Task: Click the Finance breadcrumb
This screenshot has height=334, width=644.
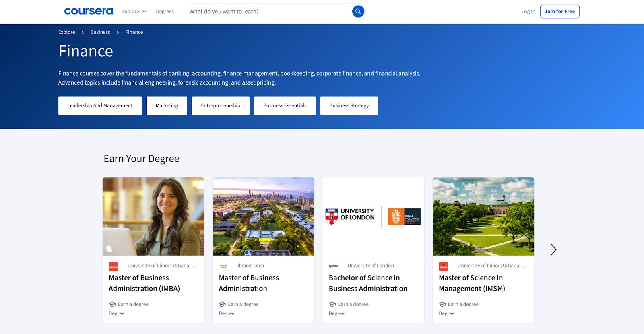Action: (134, 32)
